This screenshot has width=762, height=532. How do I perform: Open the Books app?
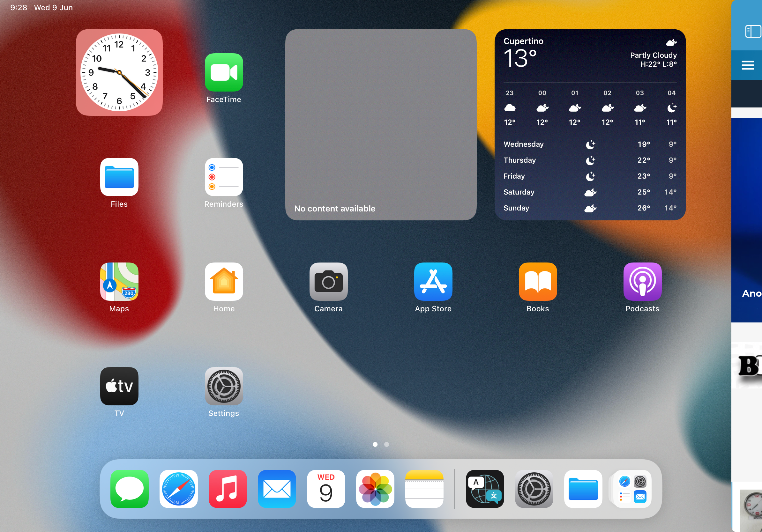(538, 282)
